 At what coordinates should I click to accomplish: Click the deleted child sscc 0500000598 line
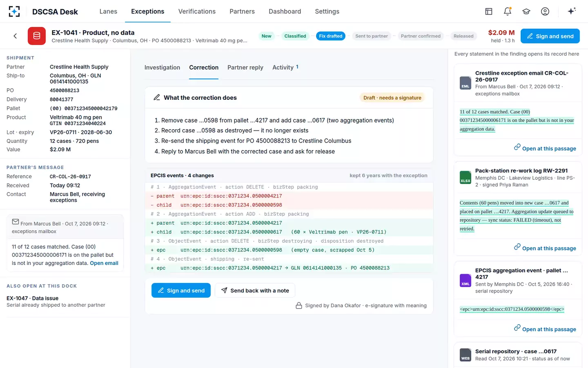(289, 205)
